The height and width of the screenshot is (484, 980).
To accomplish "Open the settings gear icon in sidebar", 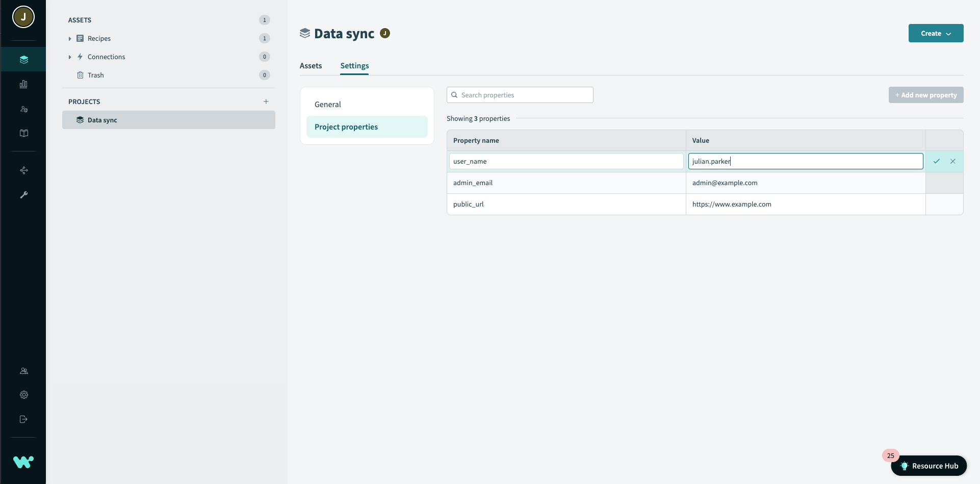I will [23, 395].
